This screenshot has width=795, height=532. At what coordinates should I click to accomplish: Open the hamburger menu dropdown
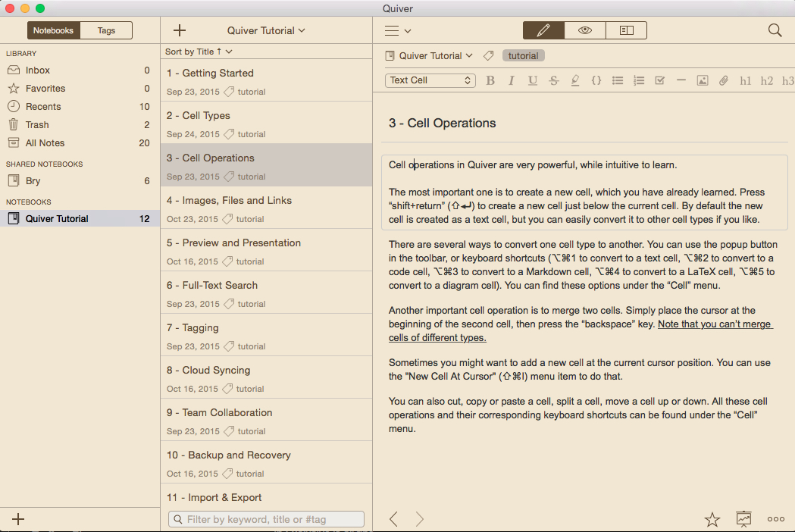click(x=397, y=31)
